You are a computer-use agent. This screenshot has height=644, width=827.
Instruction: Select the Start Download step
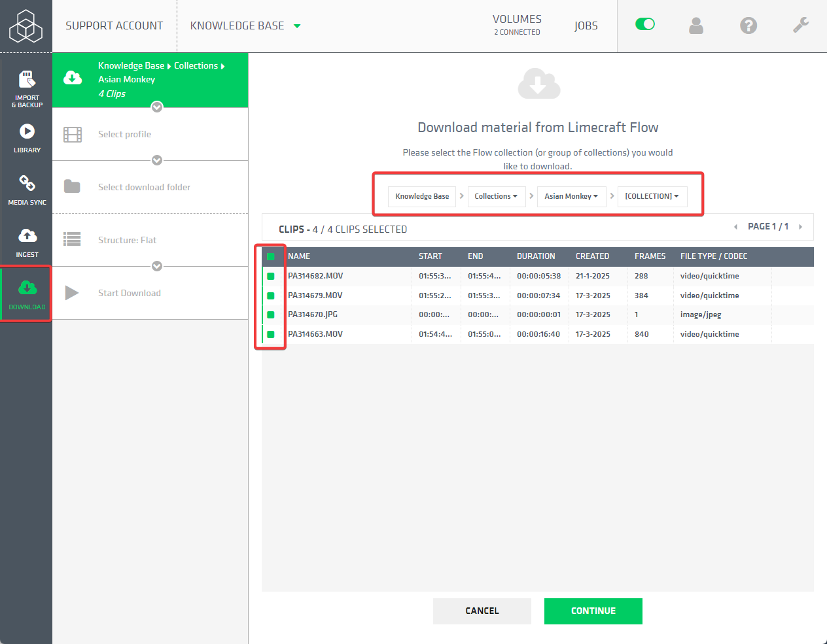tap(150, 293)
